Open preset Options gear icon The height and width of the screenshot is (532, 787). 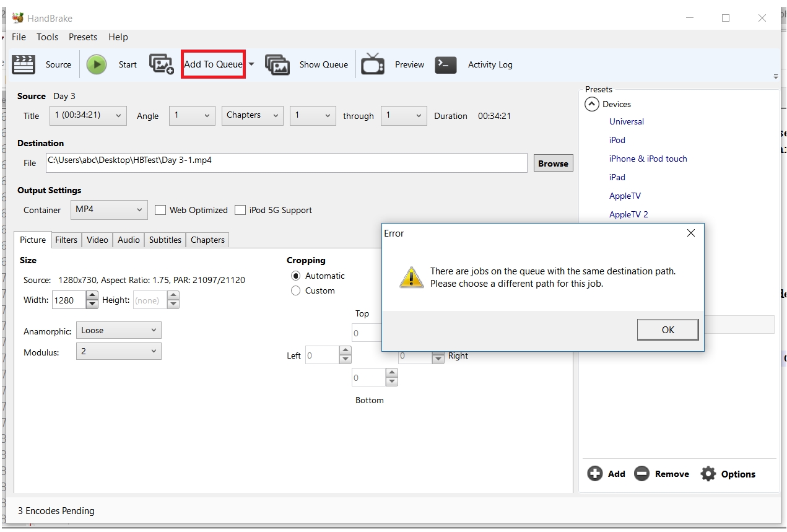708,474
